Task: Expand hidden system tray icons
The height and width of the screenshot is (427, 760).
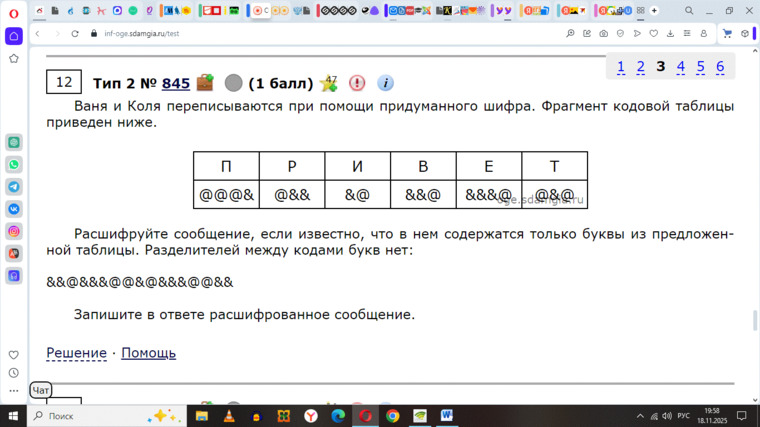Action: click(640, 416)
